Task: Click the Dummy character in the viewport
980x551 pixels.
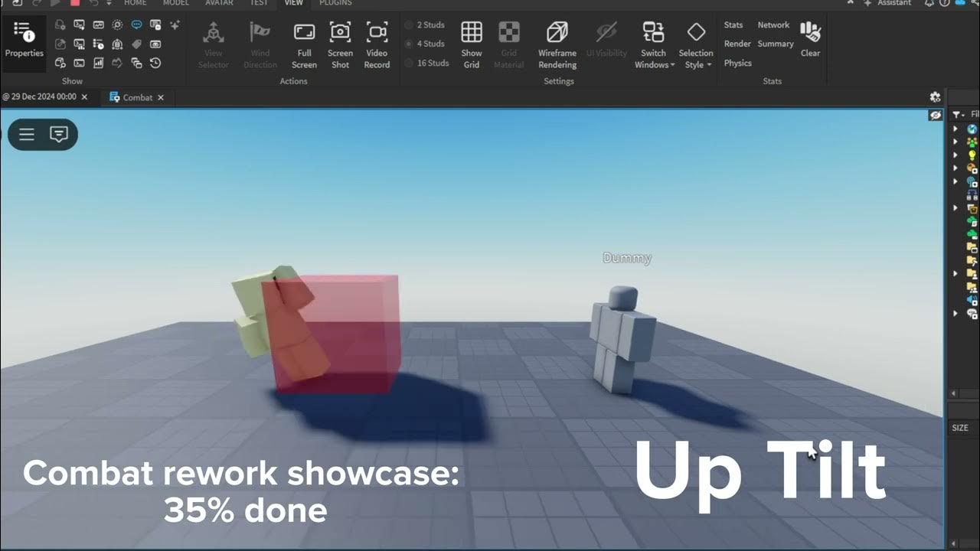Action: coord(622,339)
